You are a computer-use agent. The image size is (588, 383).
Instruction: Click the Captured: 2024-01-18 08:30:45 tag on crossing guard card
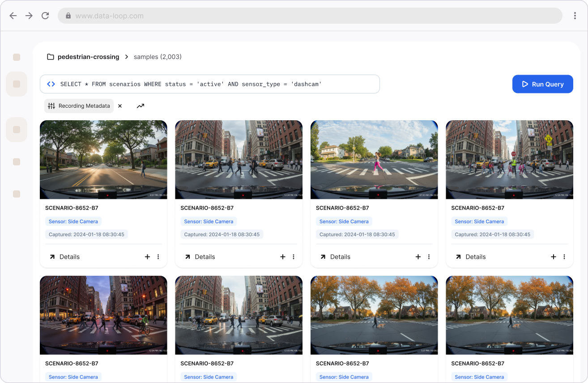(492, 234)
